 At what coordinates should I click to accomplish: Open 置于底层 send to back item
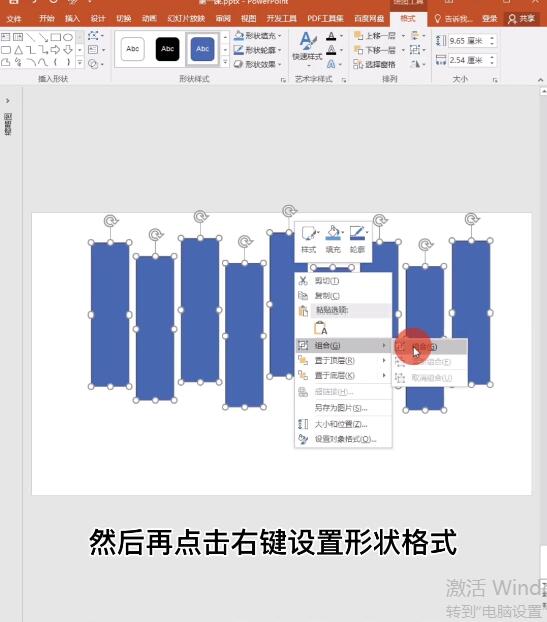343,376
